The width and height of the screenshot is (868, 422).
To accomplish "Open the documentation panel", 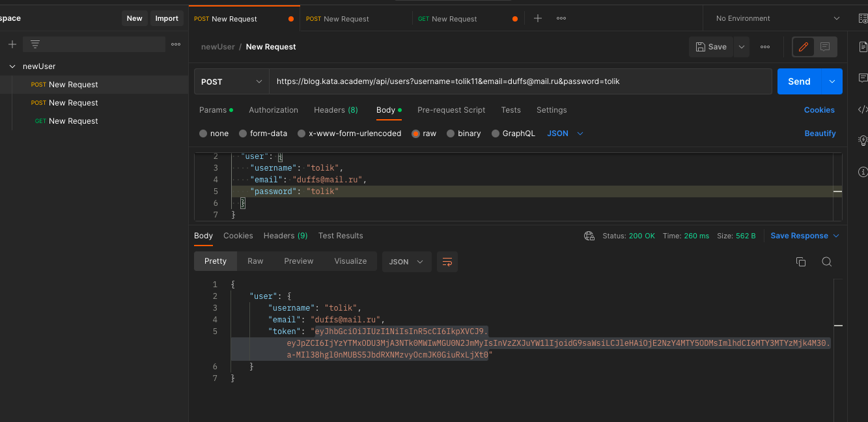I will click(863, 46).
